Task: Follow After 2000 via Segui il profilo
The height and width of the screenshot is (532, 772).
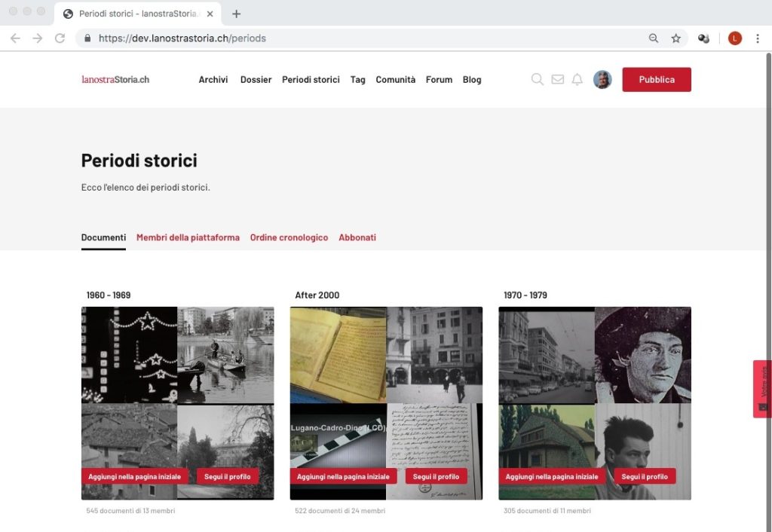Action: 437,476
